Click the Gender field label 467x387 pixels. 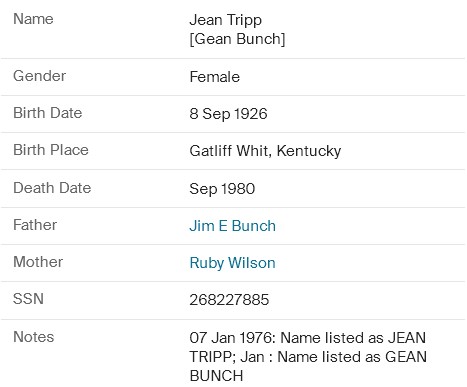[39, 76]
